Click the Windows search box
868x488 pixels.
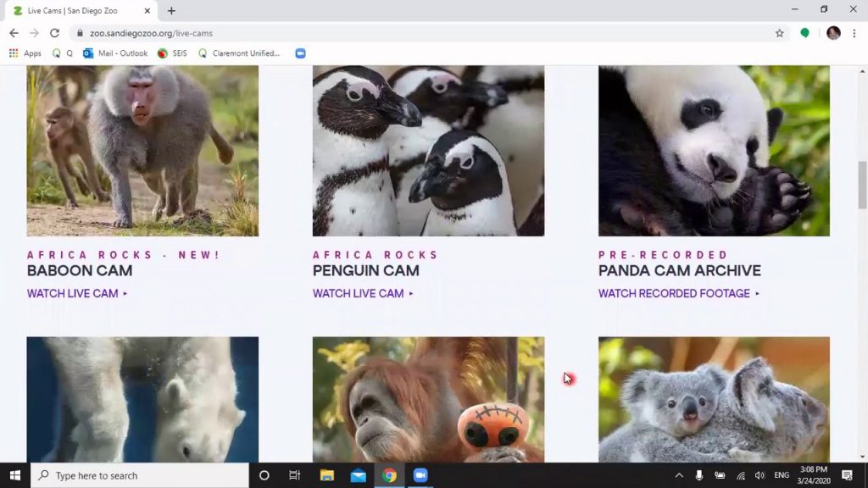[140, 475]
